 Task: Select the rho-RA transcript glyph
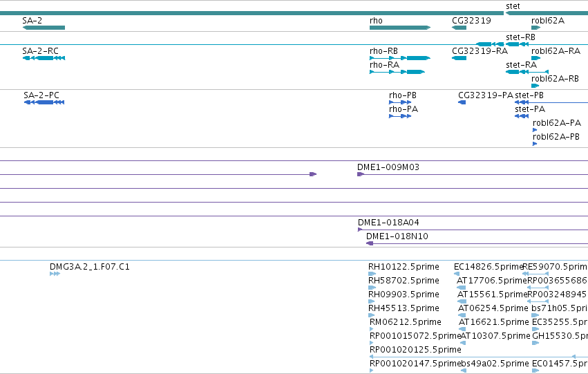(397, 72)
